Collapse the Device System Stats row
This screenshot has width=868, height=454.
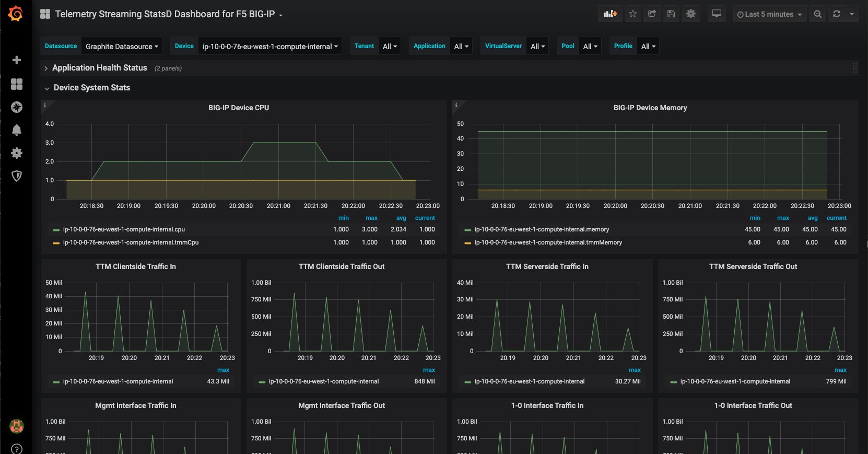(91, 88)
